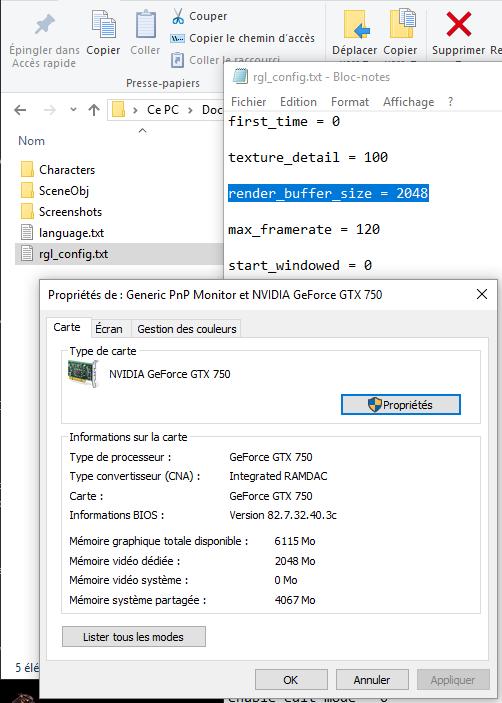Open the Fichier menu in Bloc-notes

248,102
